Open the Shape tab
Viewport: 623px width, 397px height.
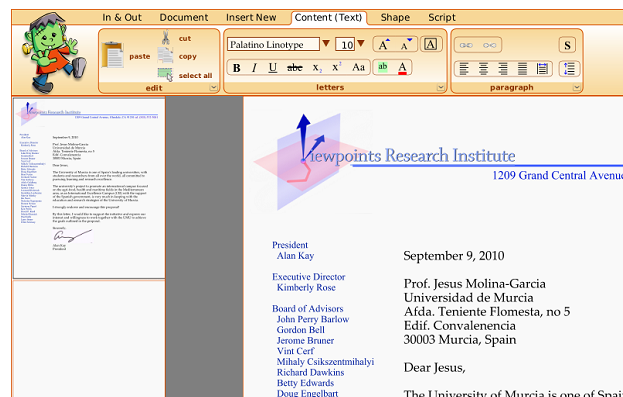click(395, 17)
